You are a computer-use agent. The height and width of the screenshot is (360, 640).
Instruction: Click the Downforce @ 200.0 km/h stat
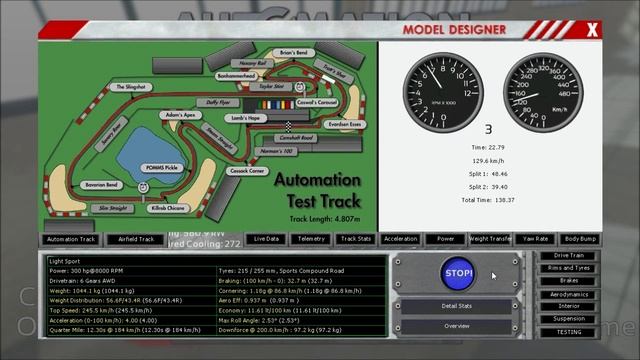pyautogui.click(x=280, y=330)
